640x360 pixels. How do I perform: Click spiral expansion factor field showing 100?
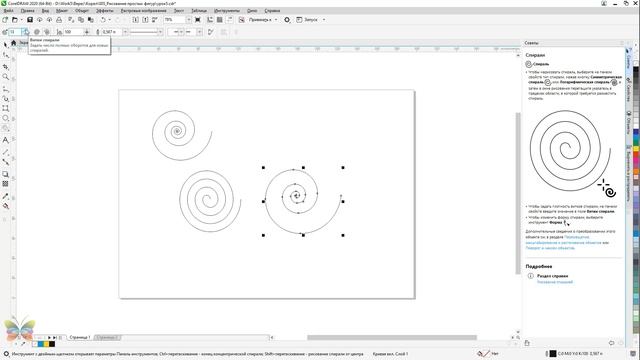point(73,32)
